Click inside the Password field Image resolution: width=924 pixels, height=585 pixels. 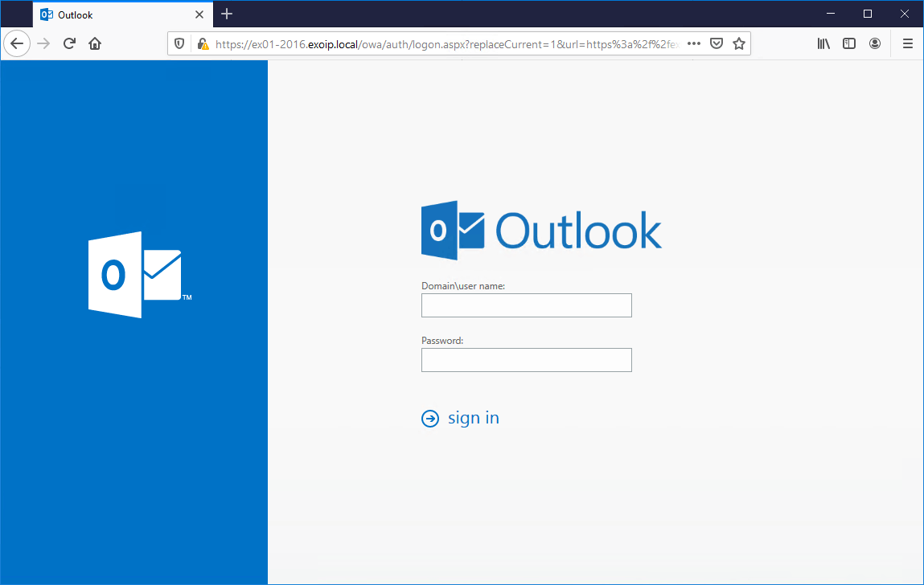coord(526,360)
